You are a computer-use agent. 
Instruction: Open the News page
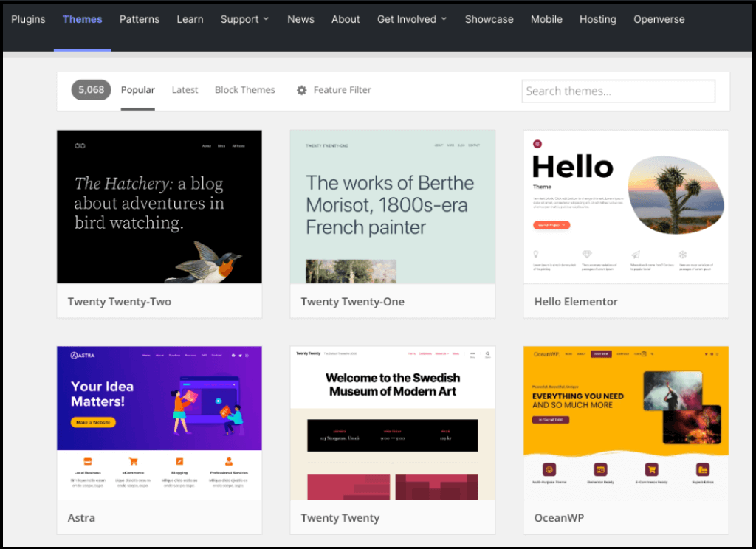pos(301,19)
